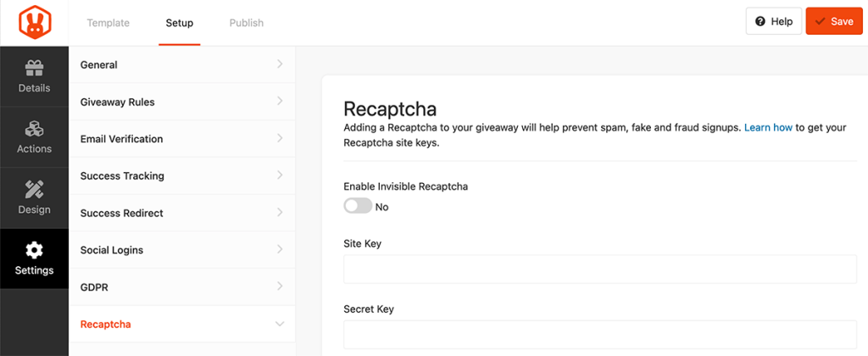
Task: Enable the Invisible Recaptcha toggle
Action: click(x=358, y=206)
